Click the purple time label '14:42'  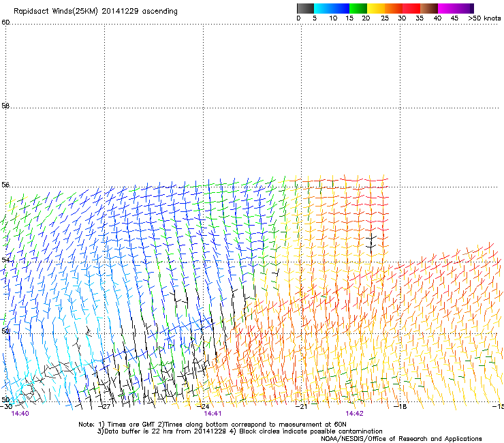point(354,414)
